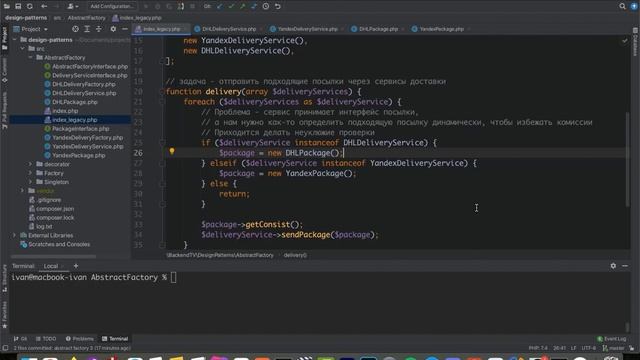Select index.php in project tree
The width and height of the screenshot is (640, 360).
(65, 111)
